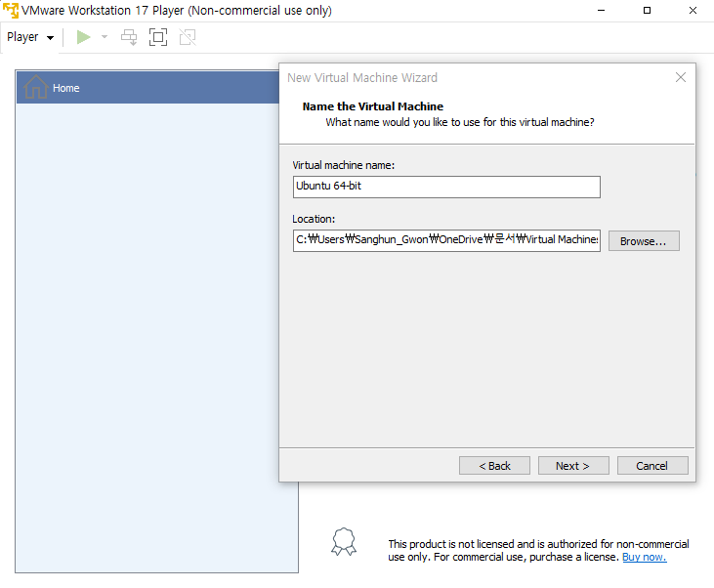Click the Virtual machine name field
This screenshot has width=714, height=588.
coord(446,187)
